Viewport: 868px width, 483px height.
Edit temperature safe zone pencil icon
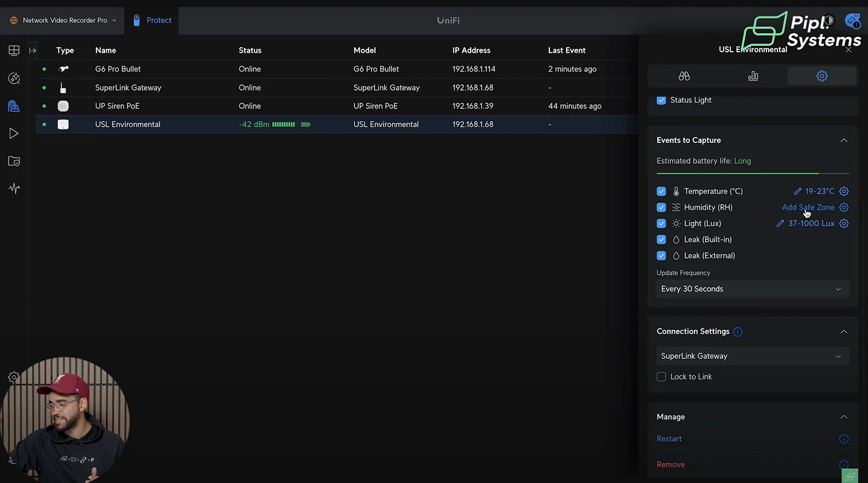[x=797, y=191]
